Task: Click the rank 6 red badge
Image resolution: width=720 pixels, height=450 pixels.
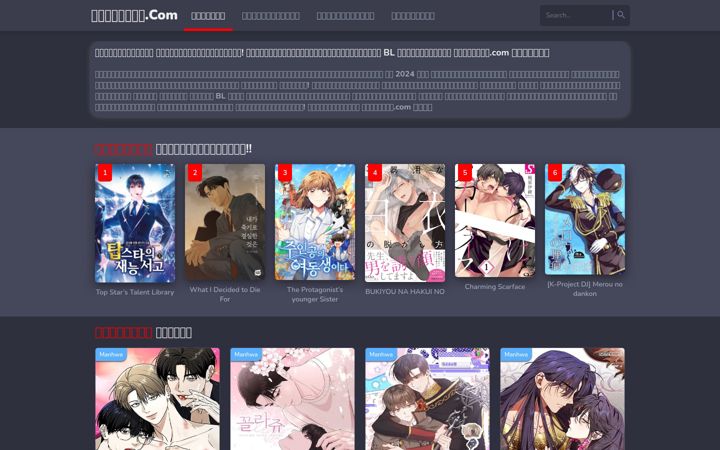Action: (x=555, y=173)
